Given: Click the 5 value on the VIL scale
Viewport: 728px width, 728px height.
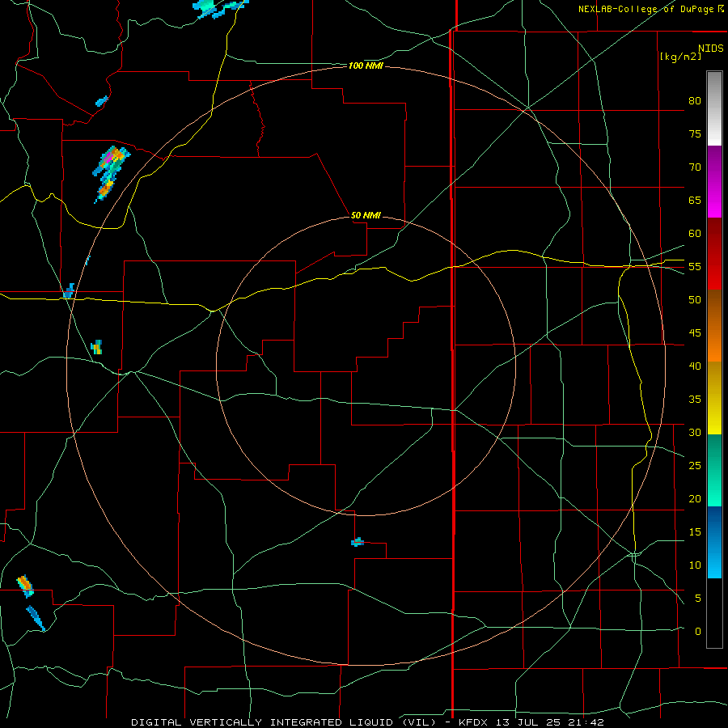Looking at the screenshot, I should click(698, 598).
